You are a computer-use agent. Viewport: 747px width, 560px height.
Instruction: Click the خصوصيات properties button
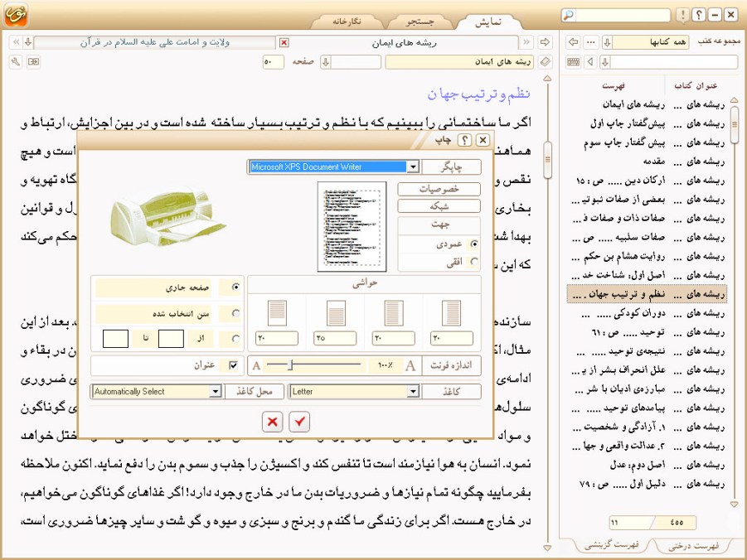point(439,189)
